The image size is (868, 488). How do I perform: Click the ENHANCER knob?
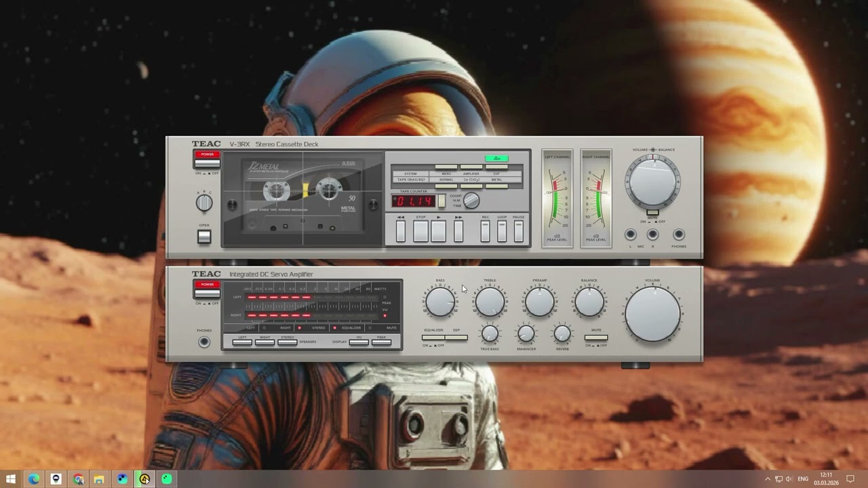526,333
